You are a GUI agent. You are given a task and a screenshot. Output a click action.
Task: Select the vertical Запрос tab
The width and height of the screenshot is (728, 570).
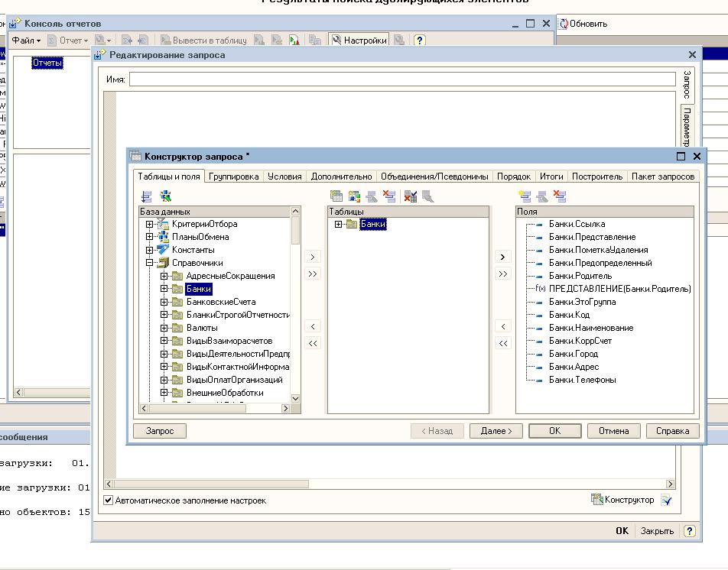pos(687,84)
